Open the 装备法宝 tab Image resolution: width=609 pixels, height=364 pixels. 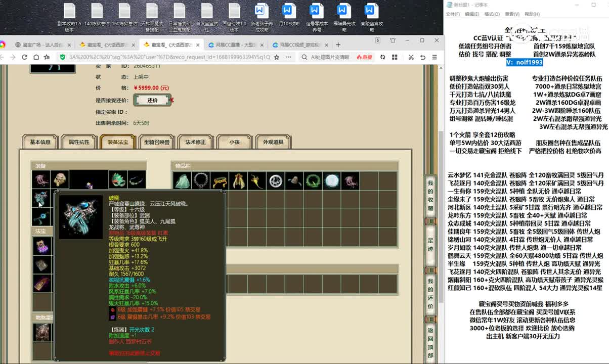[118, 143]
